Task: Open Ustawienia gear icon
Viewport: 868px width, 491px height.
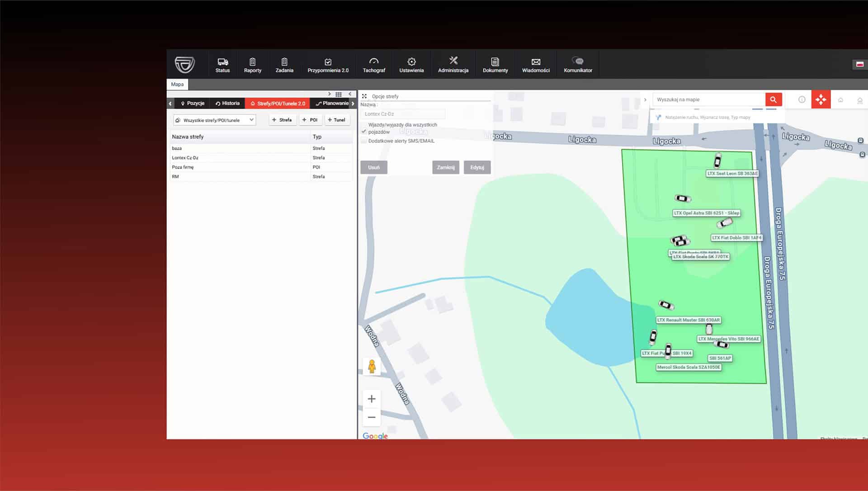Action: (411, 61)
